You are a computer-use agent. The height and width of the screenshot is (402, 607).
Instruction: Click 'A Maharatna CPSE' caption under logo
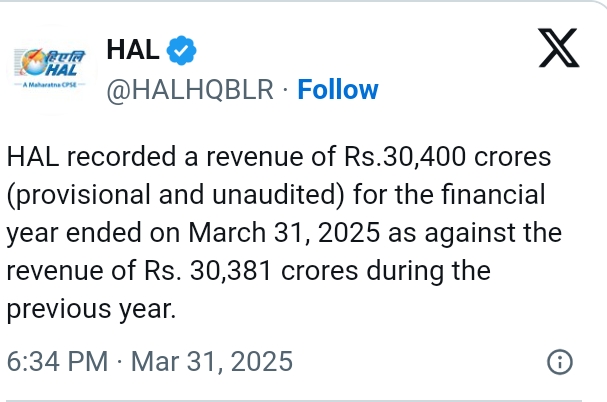click(50, 86)
